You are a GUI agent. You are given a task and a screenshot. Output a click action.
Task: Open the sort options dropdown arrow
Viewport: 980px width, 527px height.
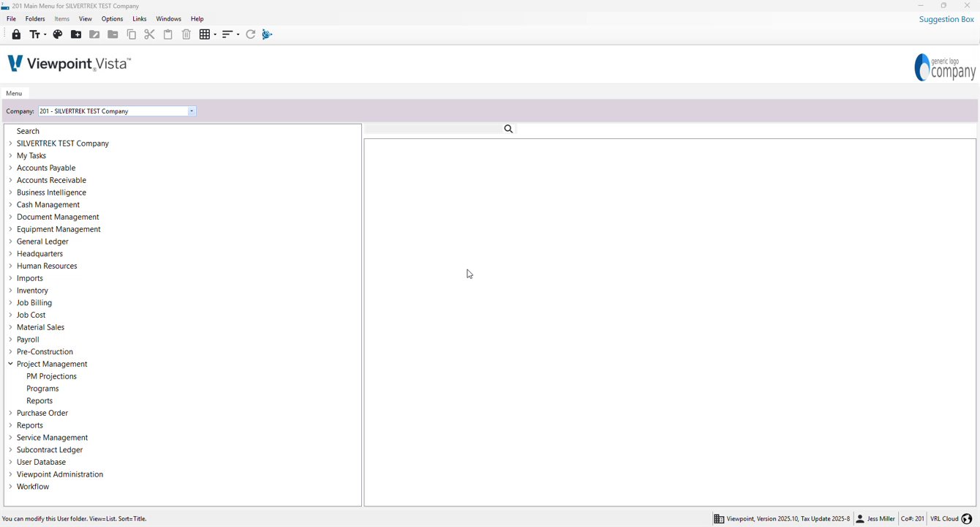pos(238,34)
